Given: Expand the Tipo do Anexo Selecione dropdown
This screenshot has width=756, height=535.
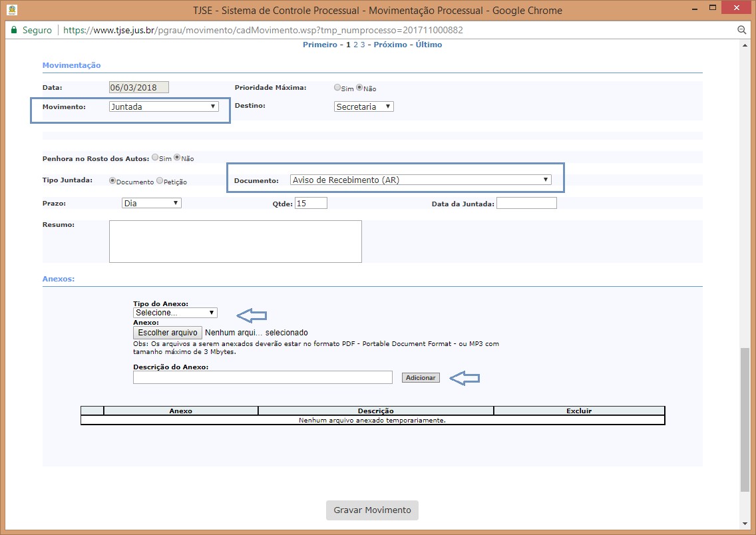Looking at the screenshot, I should coord(175,313).
